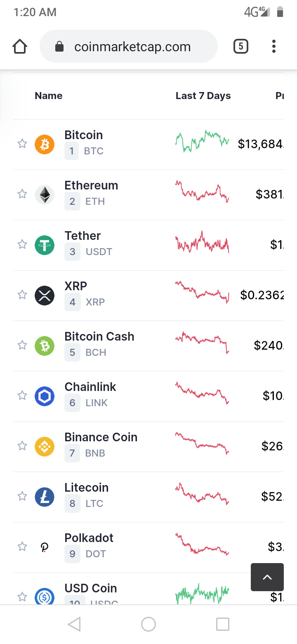The image size is (297, 644).
Task: View the XRP 7-day price sparkline
Action: point(202,292)
